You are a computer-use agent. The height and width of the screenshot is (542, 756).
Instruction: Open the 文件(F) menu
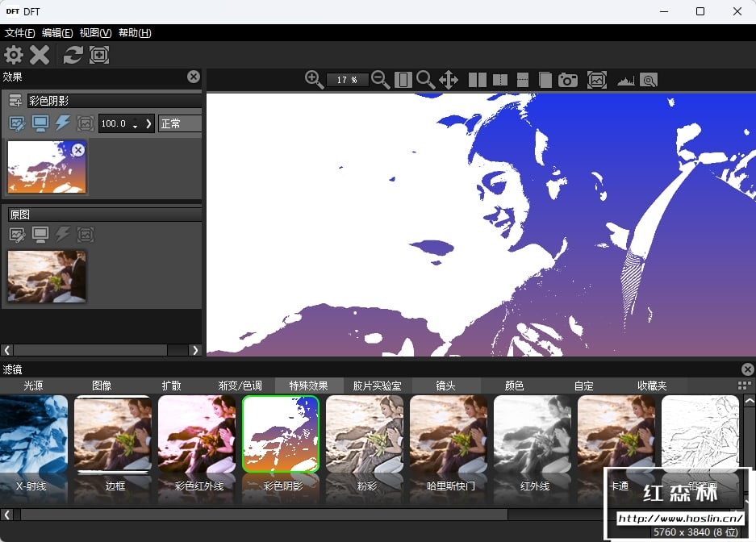[x=20, y=33]
